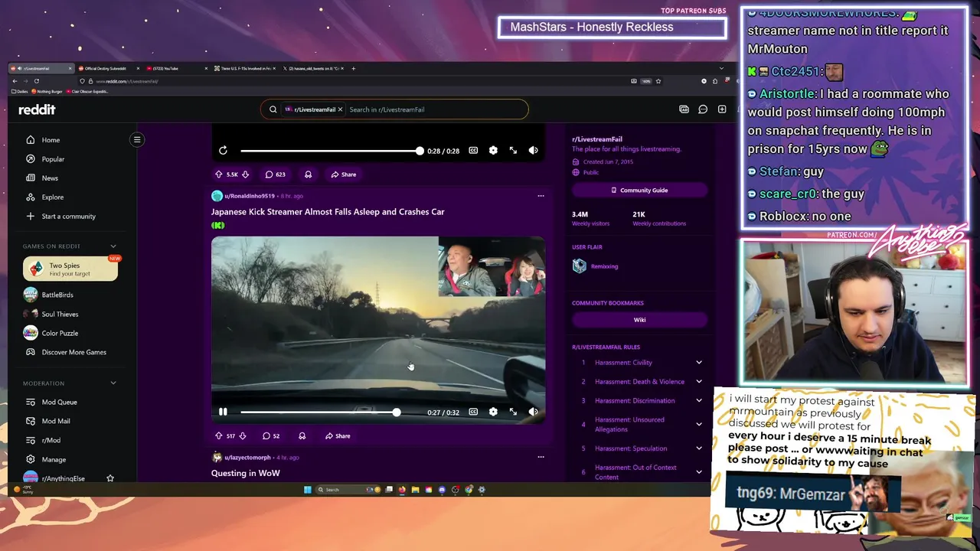980x551 pixels.
Task: Seek in the 0:27 / 0:32 video progress bar
Action: click(x=331, y=412)
